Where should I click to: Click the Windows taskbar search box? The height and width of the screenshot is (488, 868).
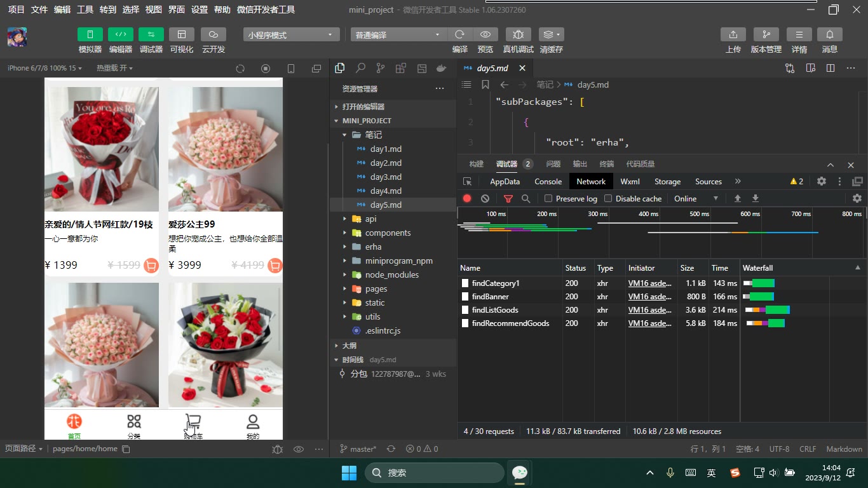tap(435, 473)
